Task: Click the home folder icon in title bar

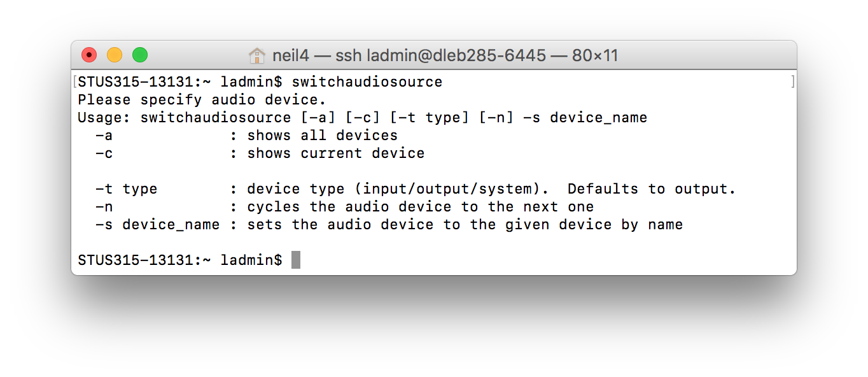Action: point(256,56)
